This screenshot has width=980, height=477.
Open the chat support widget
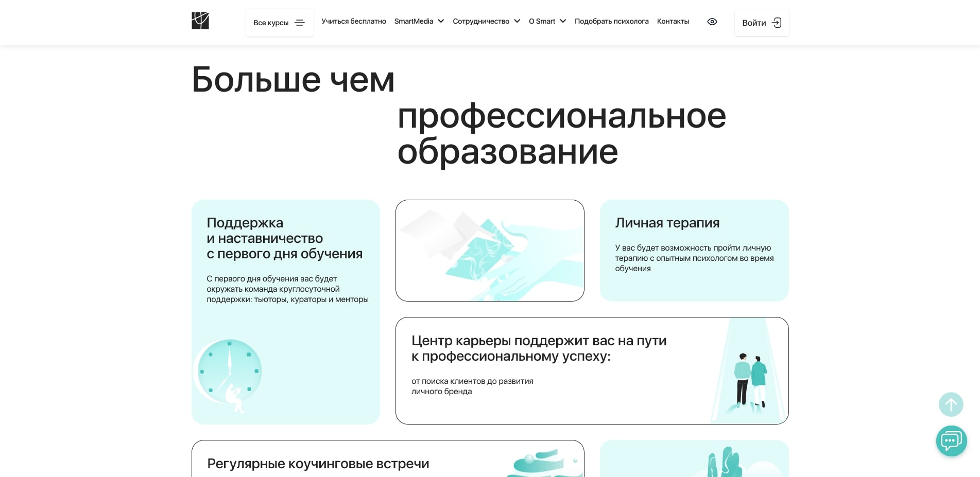click(x=951, y=441)
